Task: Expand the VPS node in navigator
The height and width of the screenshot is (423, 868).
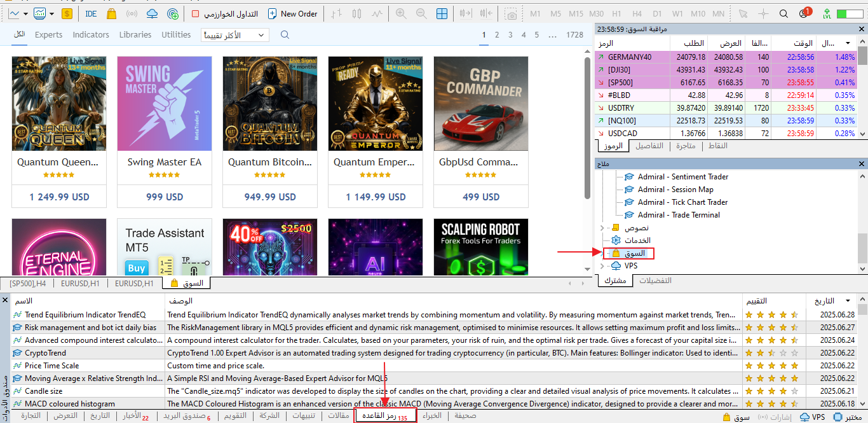Action: pyautogui.click(x=602, y=266)
